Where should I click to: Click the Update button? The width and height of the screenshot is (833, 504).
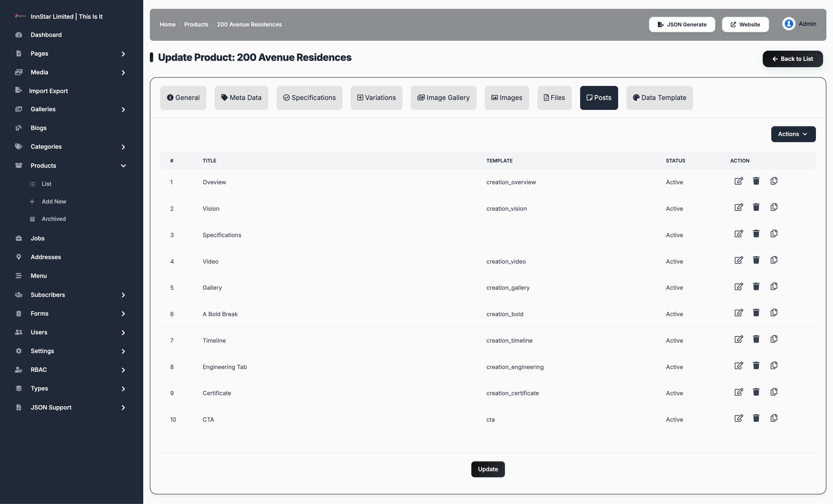click(488, 469)
